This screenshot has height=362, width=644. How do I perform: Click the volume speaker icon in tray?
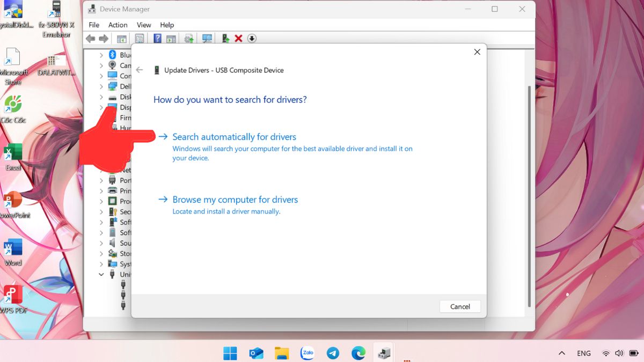tap(619, 353)
